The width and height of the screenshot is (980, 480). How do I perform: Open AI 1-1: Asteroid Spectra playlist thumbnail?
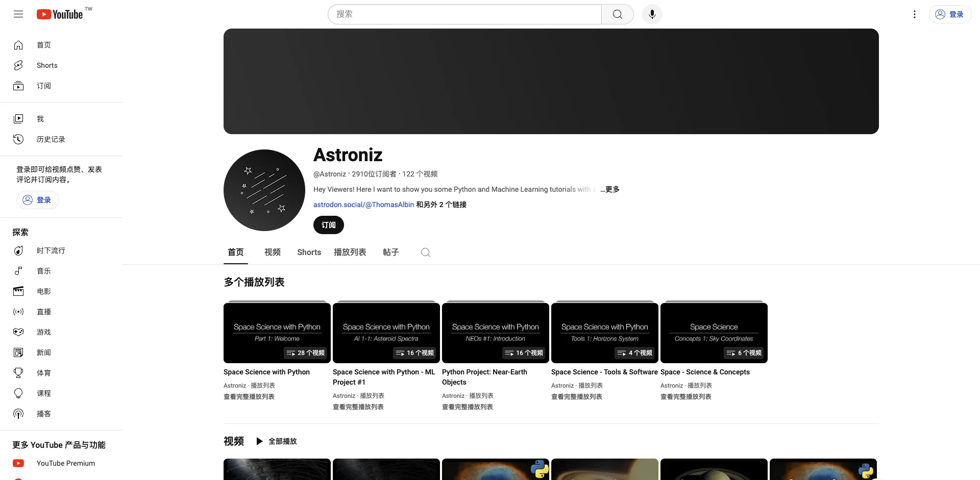[386, 333]
